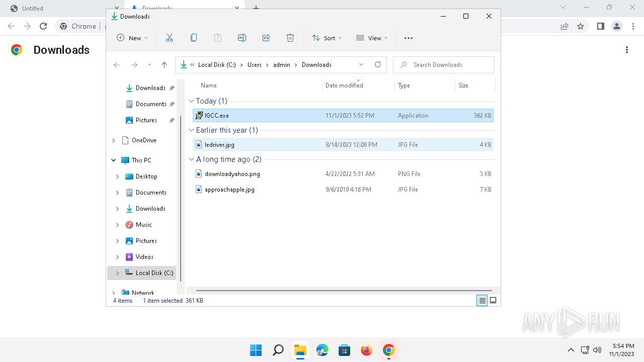Select Videos under This PC

pos(144,257)
